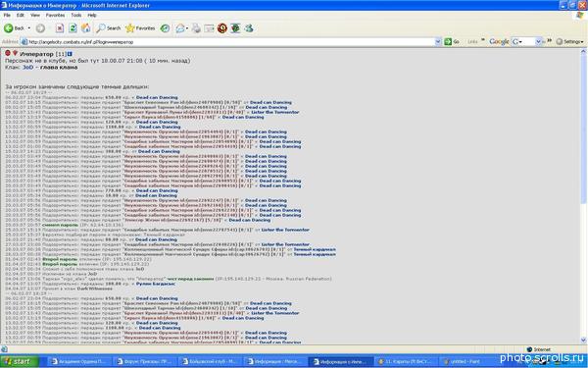
Task: Refresh the page with the Refresh icon
Action: click(x=73, y=28)
